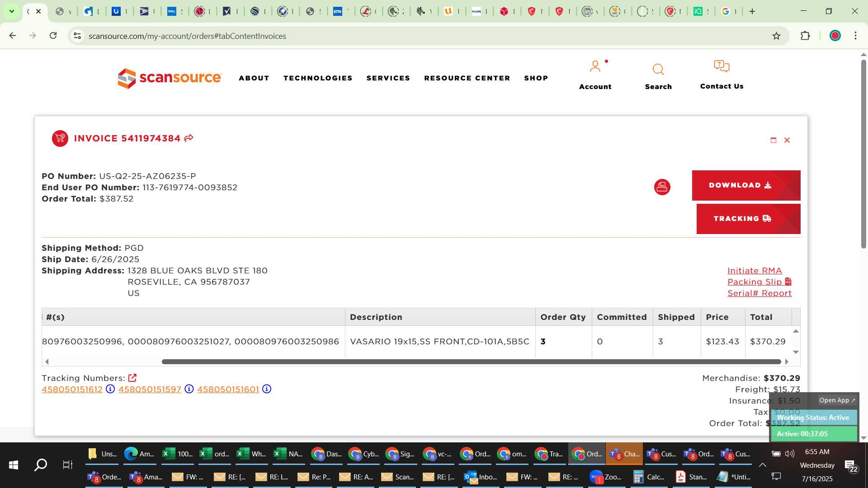Click info icon next to tracking 458050151601
The height and width of the screenshot is (488, 868).
point(267,389)
